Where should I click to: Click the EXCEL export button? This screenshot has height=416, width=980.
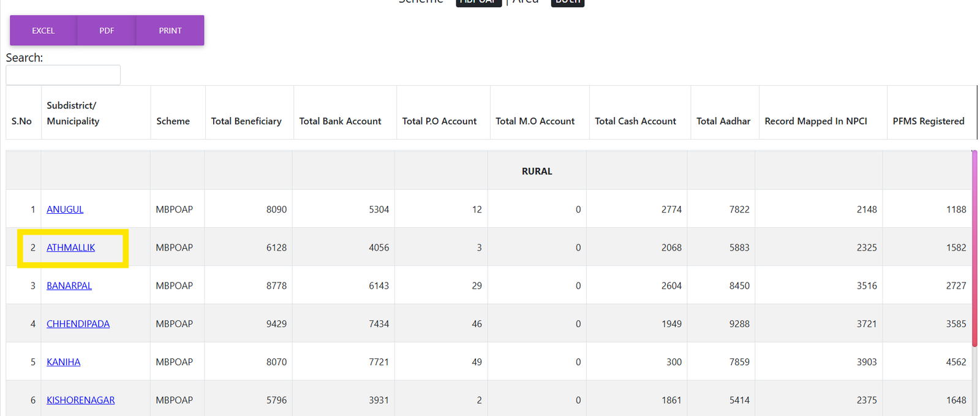43,31
